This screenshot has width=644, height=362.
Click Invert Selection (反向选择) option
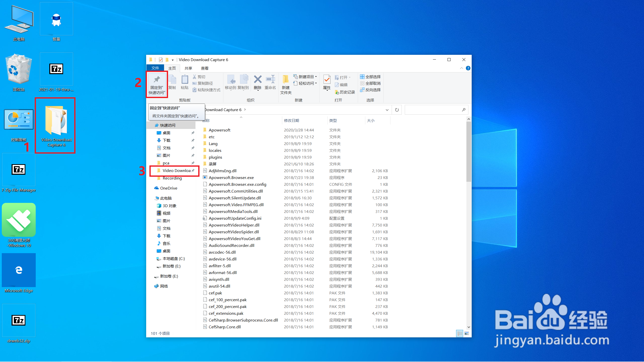click(x=370, y=90)
